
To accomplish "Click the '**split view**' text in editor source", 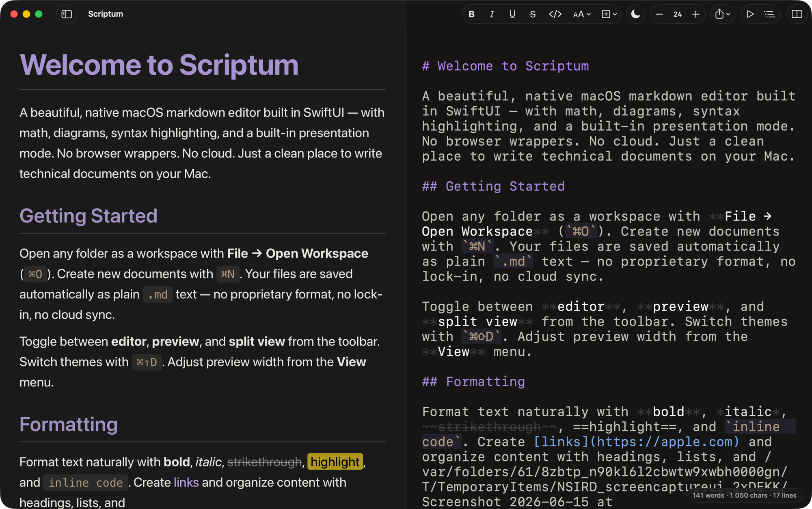I will [x=477, y=321].
